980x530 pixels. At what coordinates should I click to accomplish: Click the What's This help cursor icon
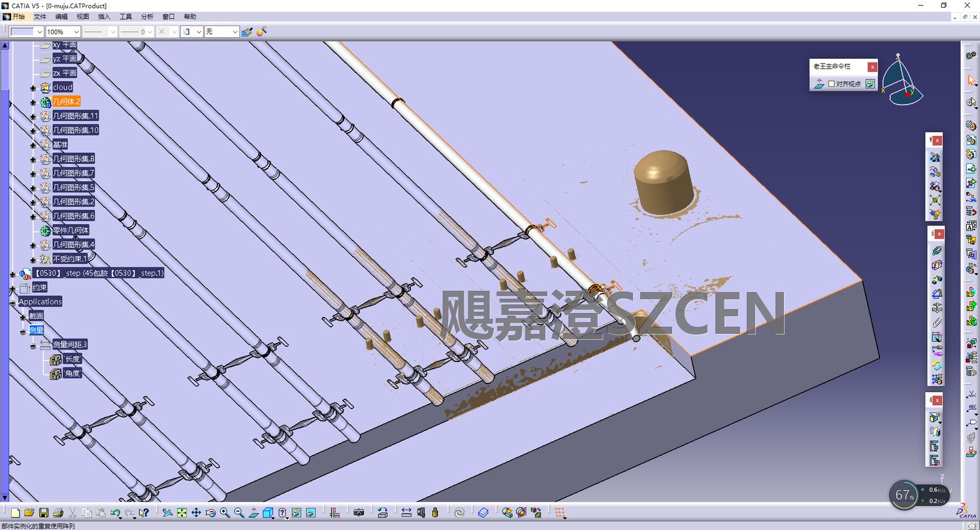(144, 513)
